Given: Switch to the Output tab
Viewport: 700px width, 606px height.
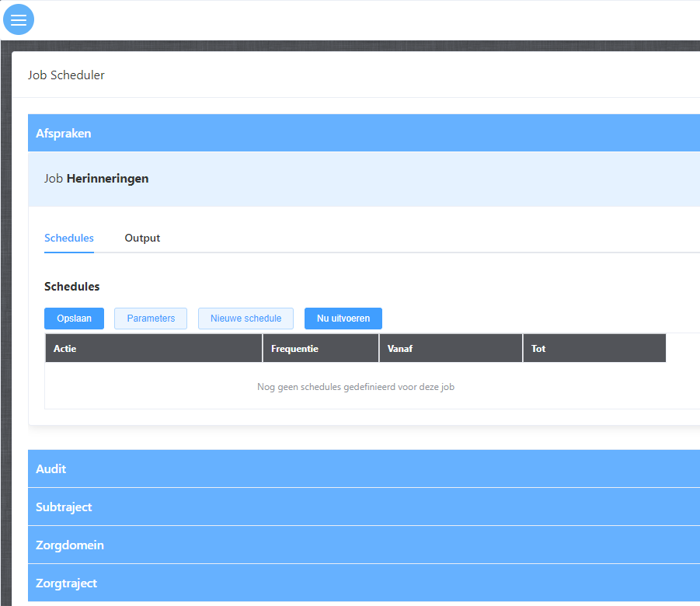Looking at the screenshot, I should pos(142,238).
